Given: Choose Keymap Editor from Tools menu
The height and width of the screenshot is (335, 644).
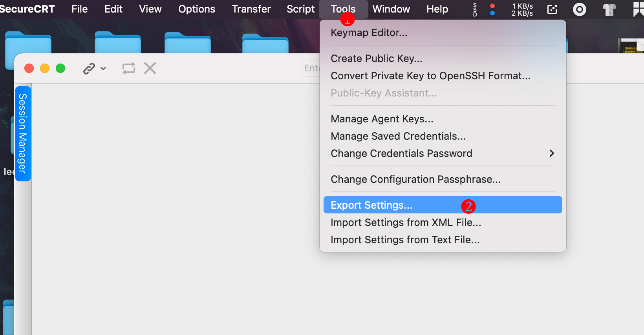Looking at the screenshot, I should pyautogui.click(x=369, y=33).
